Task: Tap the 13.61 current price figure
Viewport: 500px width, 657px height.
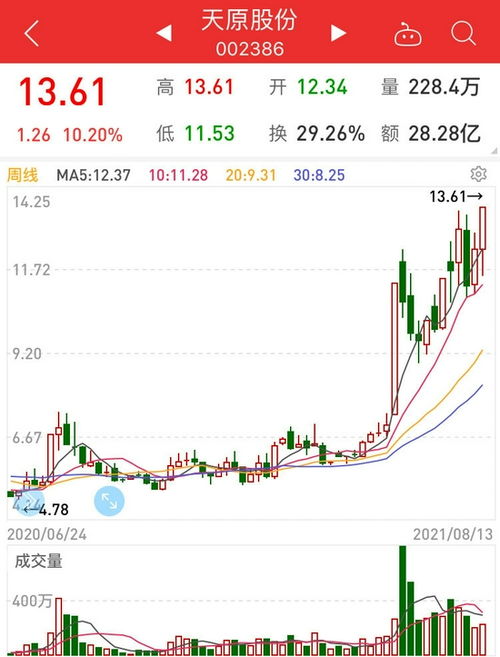Action: coord(62,92)
